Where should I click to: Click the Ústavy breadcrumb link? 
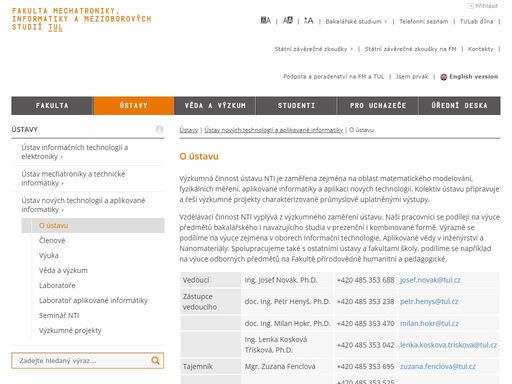coord(189,130)
